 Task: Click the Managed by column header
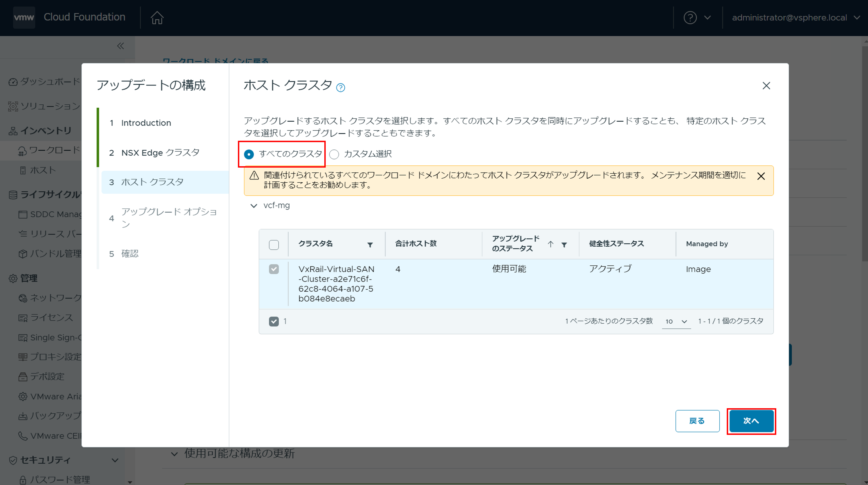tap(707, 244)
